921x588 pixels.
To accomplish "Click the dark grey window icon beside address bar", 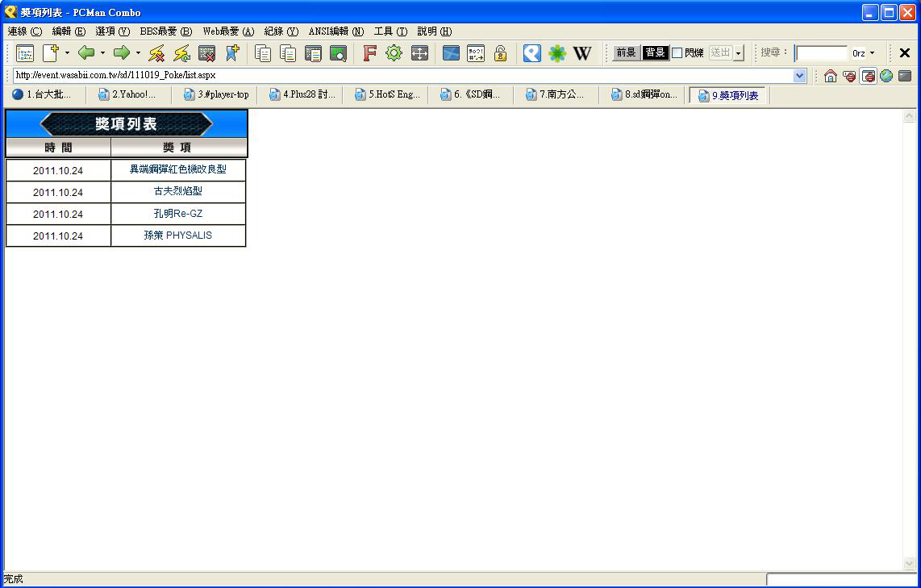I will (x=905, y=76).
